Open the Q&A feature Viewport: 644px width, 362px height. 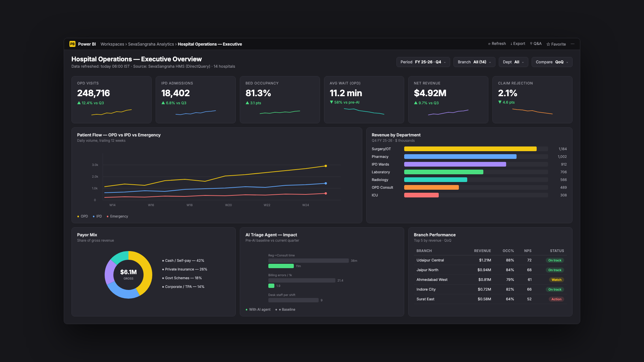click(536, 44)
